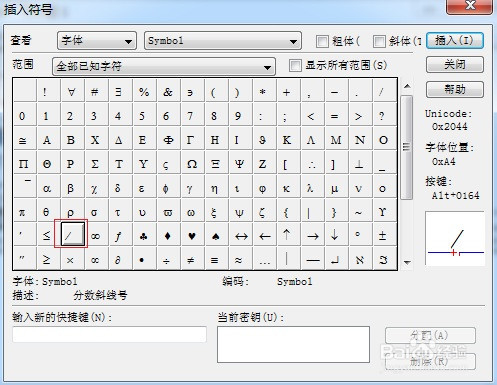Close the 插入符号 dialog with X
497x385 pixels.
pos(469,6)
